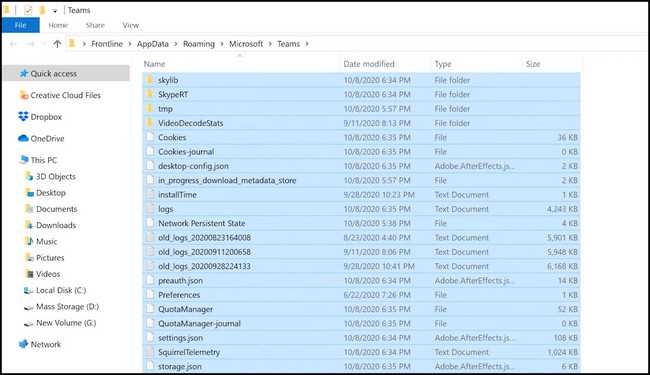This screenshot has width=650, height=375.
Task: Click the old_logs_20200823164008 file icon
Action: [x=150, y=237]
